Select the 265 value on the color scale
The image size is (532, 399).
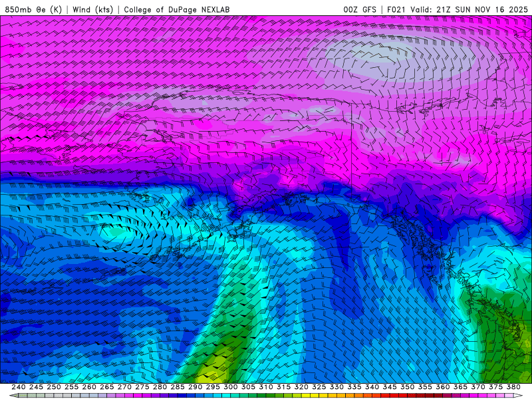click(107, 387)
